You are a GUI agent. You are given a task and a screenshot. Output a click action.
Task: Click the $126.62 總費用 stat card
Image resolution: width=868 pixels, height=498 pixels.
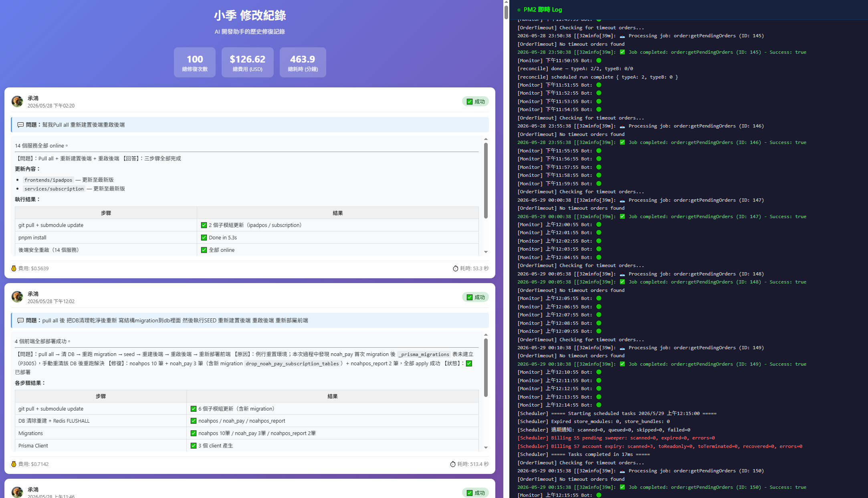click(x=248, y=63)
